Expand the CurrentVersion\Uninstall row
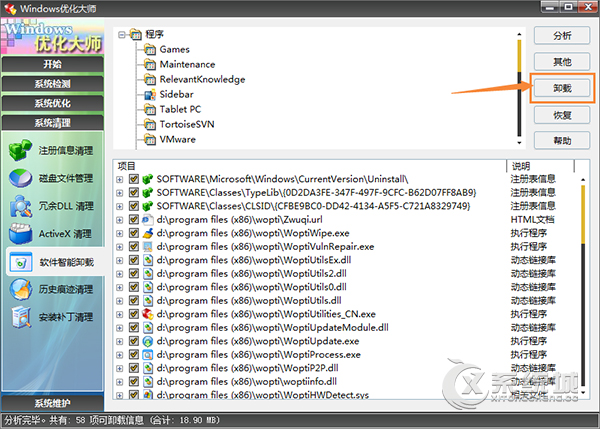Viewport: 600px width, 429px height. coord(120,179)
